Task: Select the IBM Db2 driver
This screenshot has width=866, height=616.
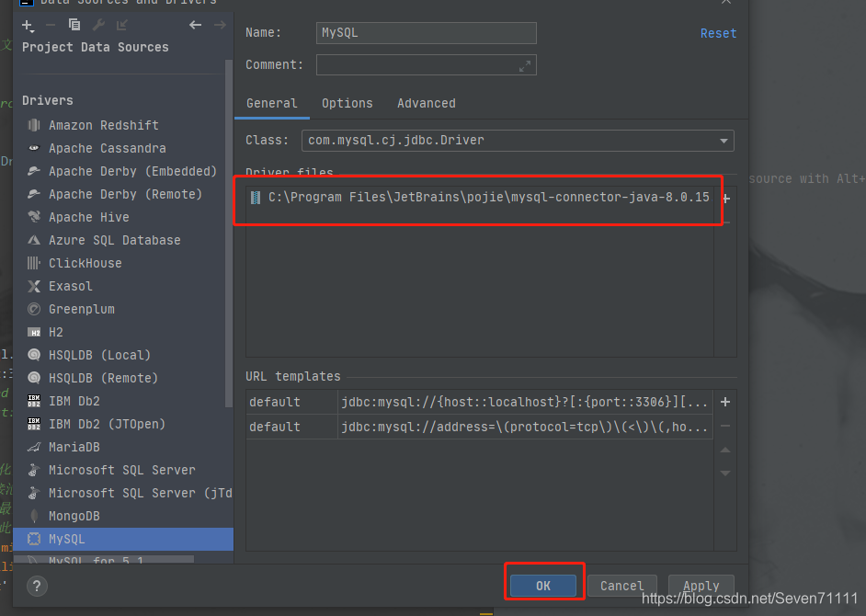Action: [x=123, y=401]
